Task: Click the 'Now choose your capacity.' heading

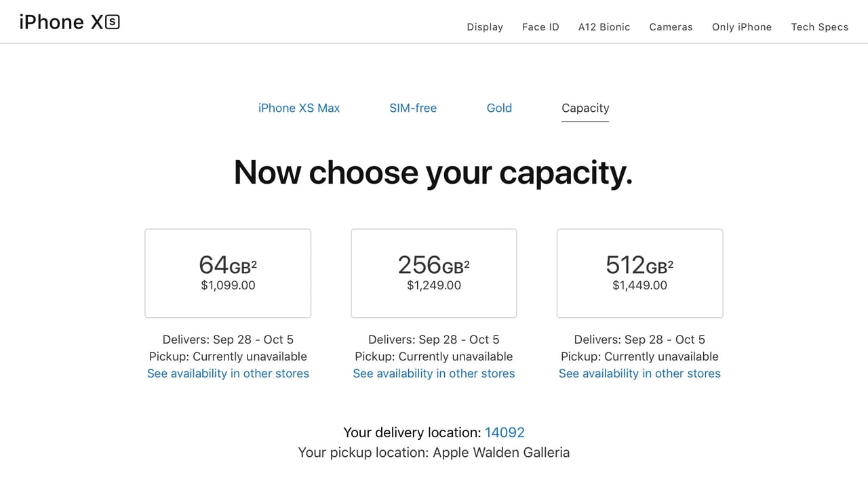Action: pos(433,172)
